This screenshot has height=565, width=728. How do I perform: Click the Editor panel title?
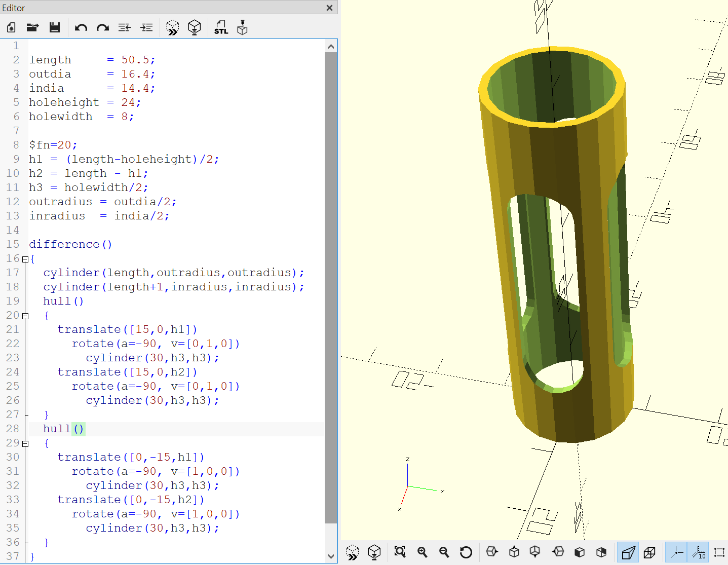pos(14,8)
